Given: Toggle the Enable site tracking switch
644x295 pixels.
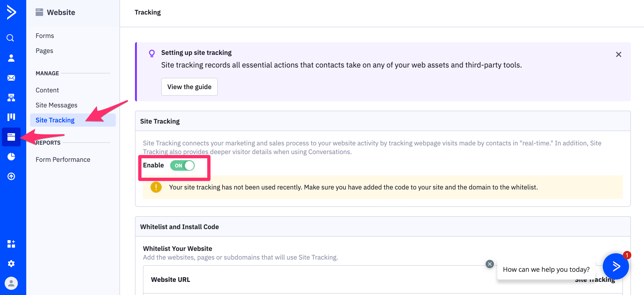Looking at the screenshot, I should 182,165.
